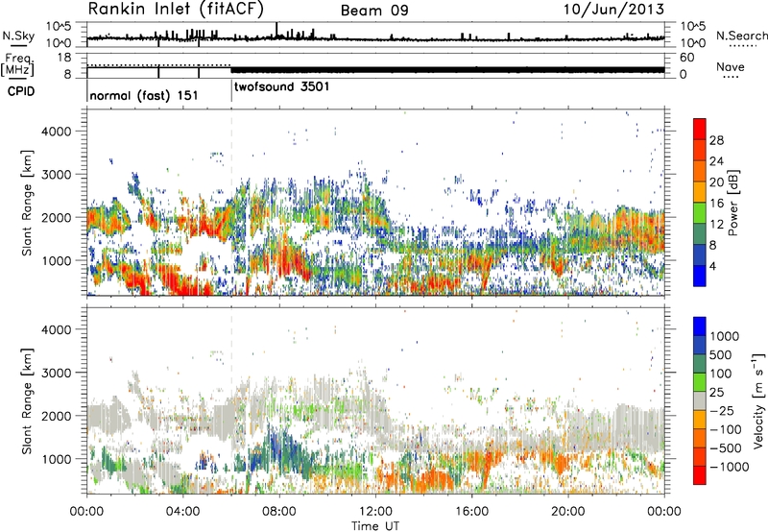This screenshot has width=768, height=532.
Task: Click the "12:00" time tick label
Action: pyautogui.click(x=375, y=512)
